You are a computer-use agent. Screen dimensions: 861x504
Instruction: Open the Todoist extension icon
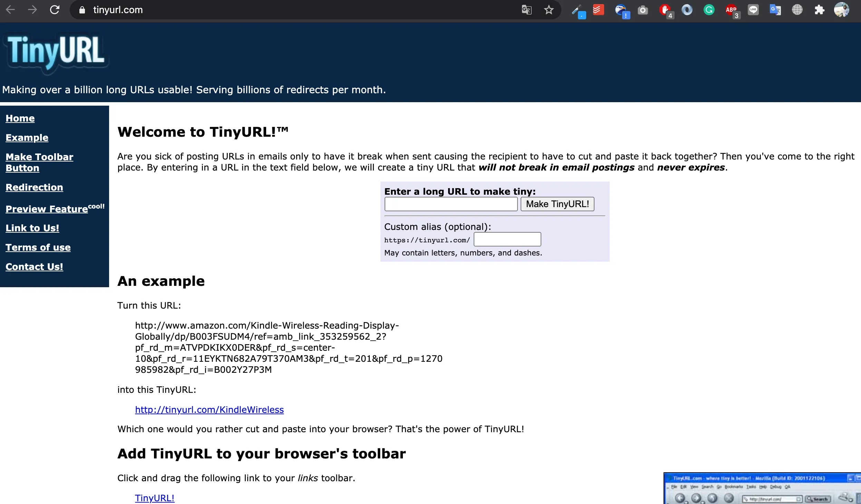click(598, 10)
